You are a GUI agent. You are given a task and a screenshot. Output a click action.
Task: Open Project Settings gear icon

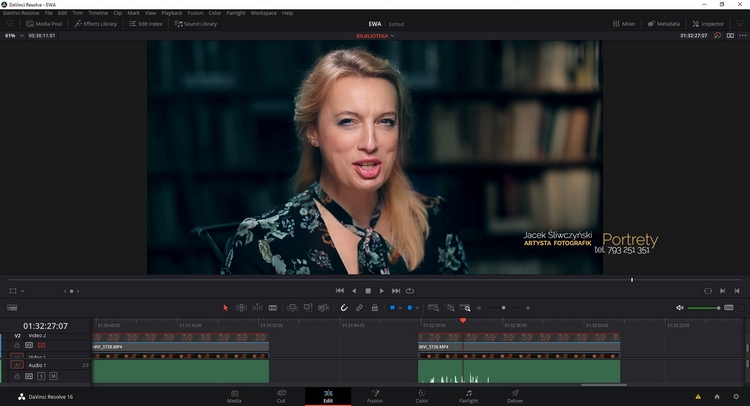point(736,396)
